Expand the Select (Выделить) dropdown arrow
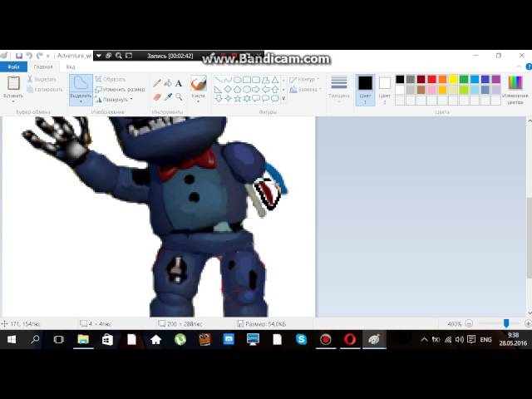Screen dimensions: 532x399 (x=81, y=101)
